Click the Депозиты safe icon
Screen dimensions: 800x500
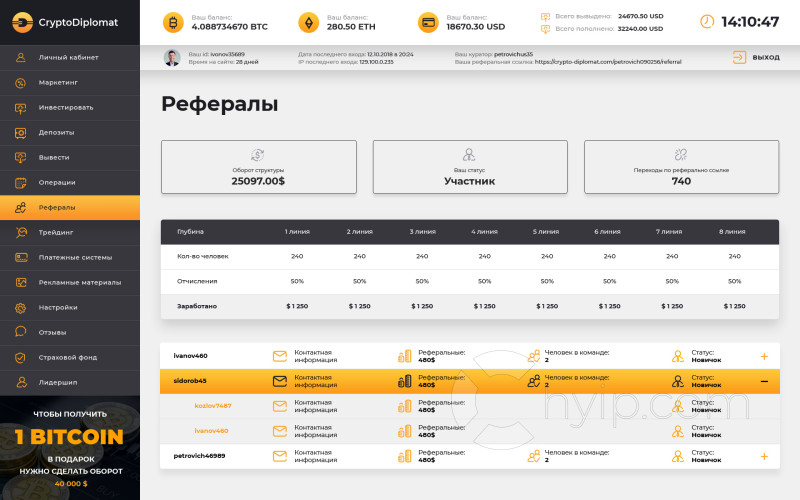20,133
